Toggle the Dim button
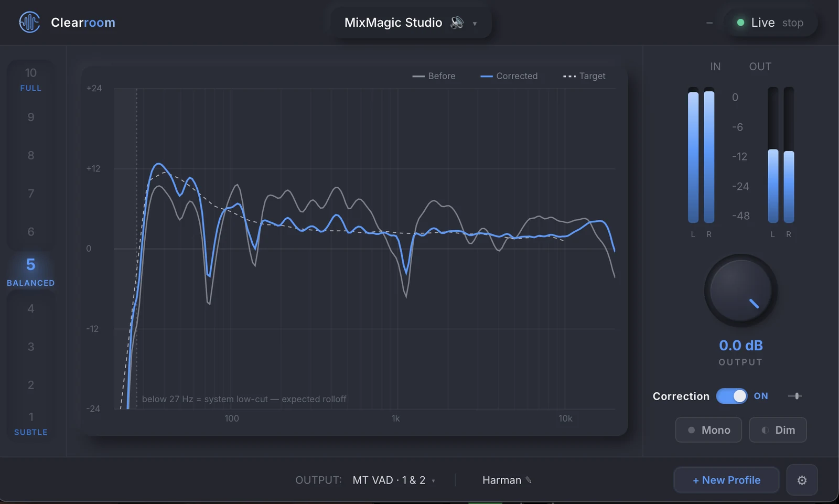Image resolution: width=839 pixels, height=504 pixels. click(x=778, y=430)
